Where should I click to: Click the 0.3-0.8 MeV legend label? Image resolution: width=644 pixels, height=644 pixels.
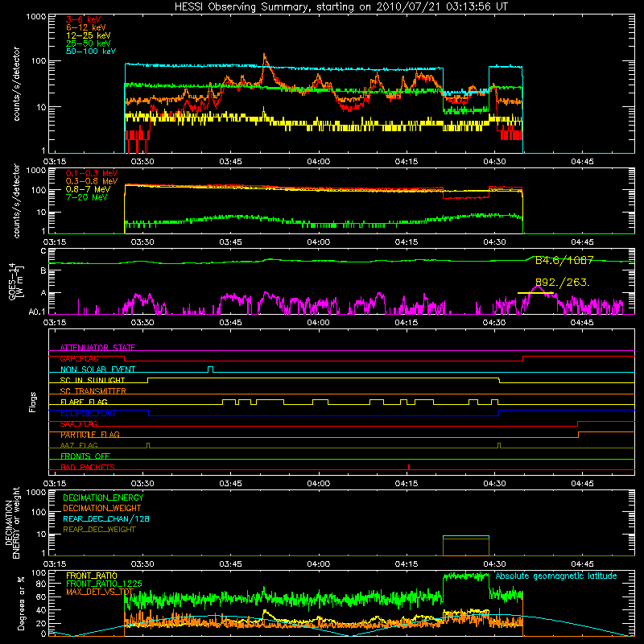tap(92, 182)
